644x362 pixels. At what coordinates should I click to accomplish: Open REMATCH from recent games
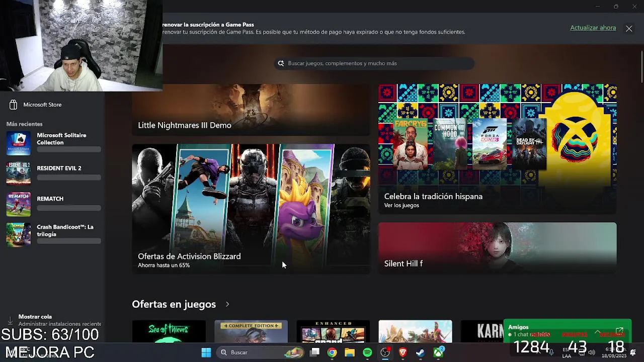tap(53, 204)
